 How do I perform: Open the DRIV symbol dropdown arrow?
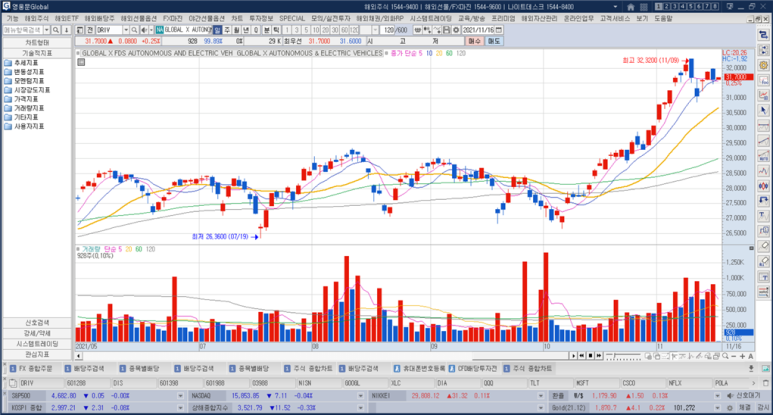coord(126,30)
